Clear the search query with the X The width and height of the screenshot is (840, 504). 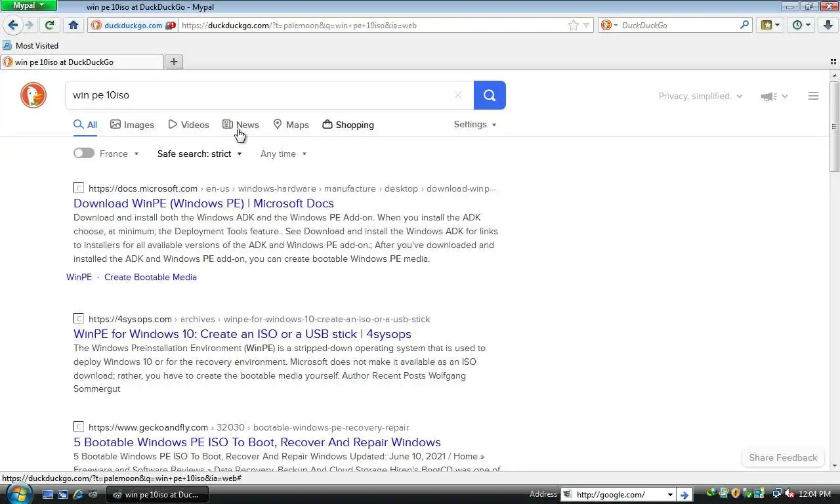pos(458,95)
